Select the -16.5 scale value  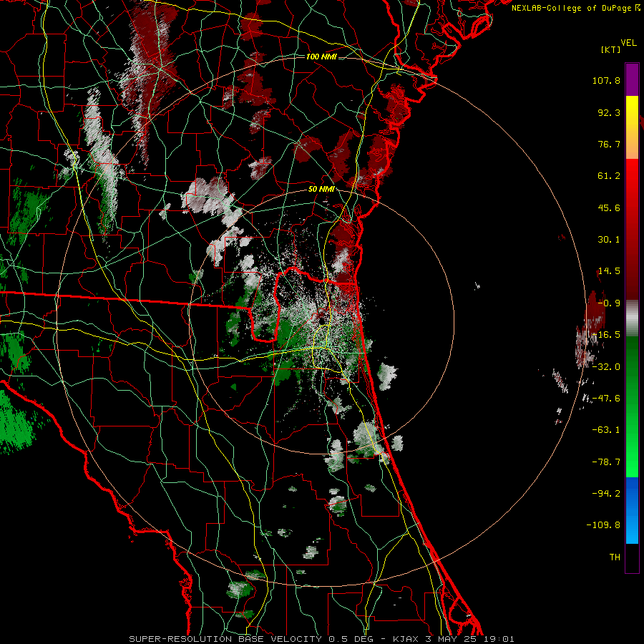pos(606,335)
